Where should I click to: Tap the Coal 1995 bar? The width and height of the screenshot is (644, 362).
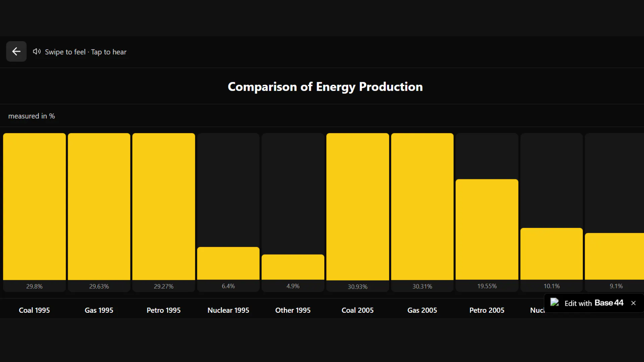tap(34, 206)
